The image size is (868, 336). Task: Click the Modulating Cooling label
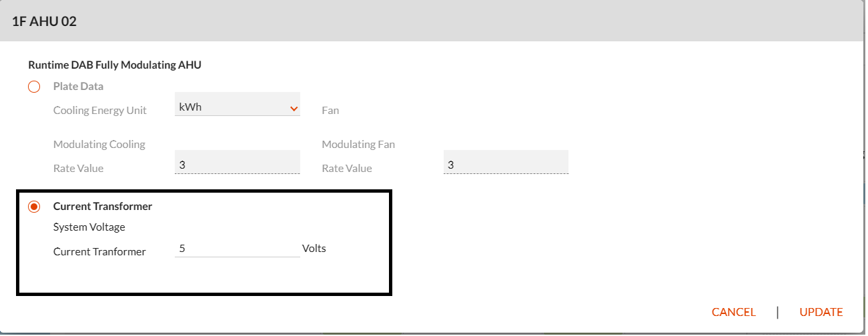(99, 145)
